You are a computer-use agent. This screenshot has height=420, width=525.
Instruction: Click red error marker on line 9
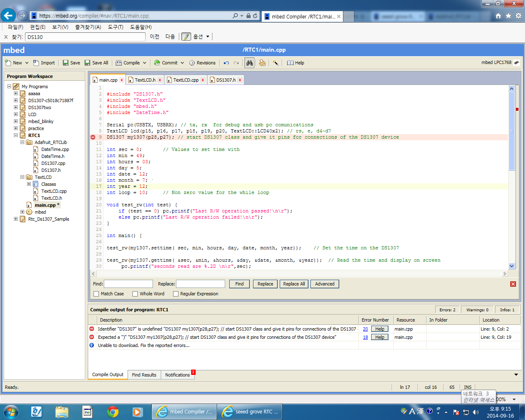point(93,137)
